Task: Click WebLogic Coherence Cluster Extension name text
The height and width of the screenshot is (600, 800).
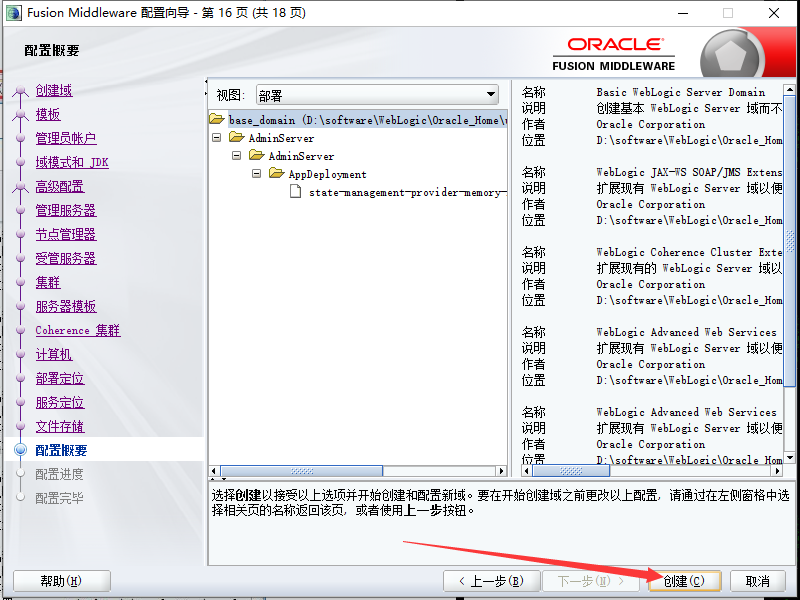Action: click(x=689, y=253)
